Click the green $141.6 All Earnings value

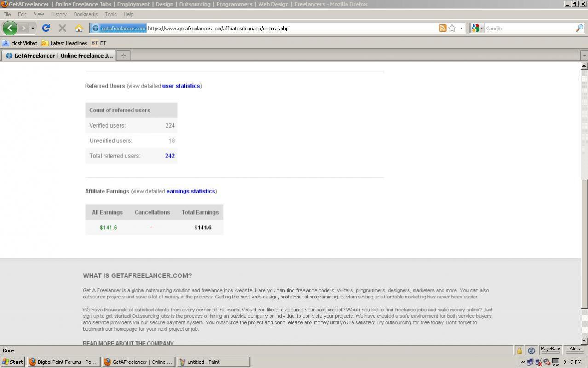coord(108,228)
